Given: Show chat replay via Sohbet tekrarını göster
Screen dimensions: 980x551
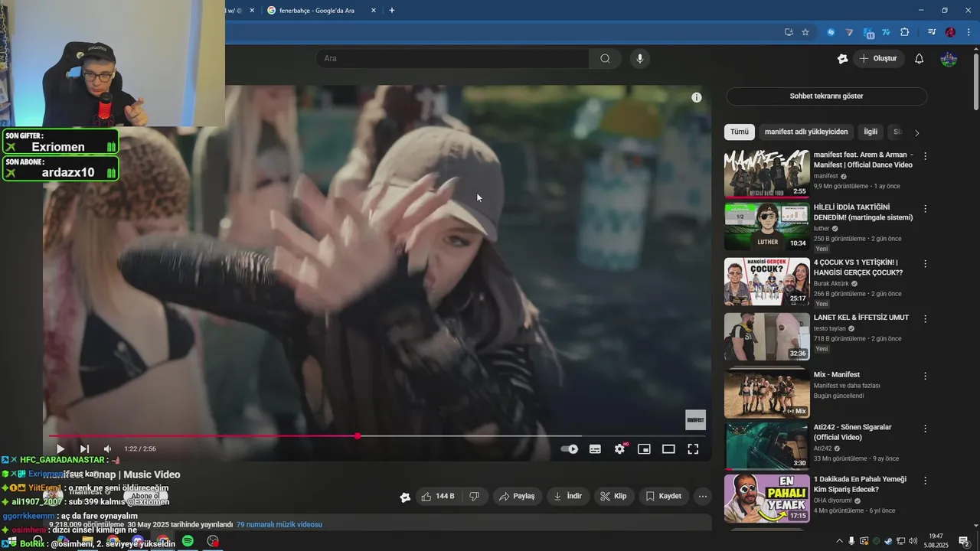Looking at the screenshot, I should 826,96.
